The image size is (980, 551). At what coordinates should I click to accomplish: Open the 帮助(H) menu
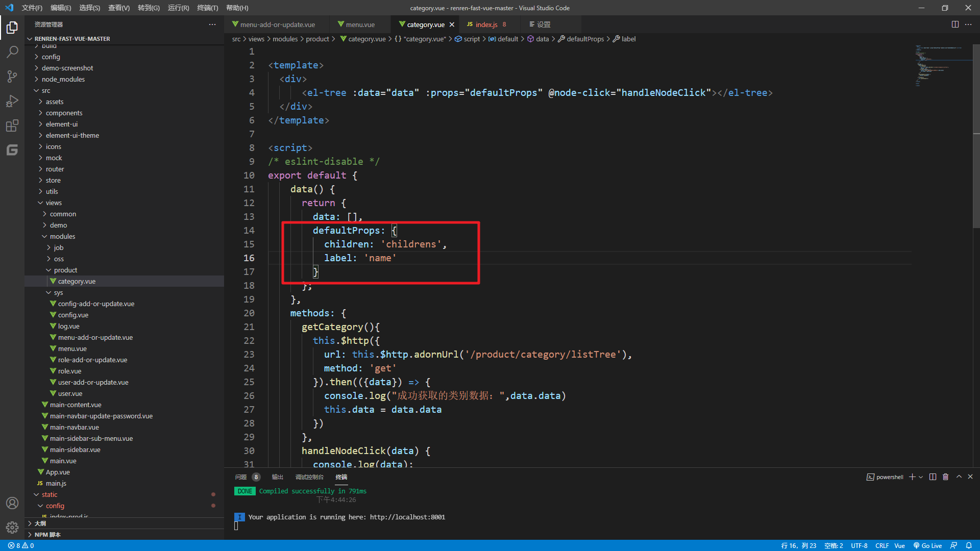[237, 8]
